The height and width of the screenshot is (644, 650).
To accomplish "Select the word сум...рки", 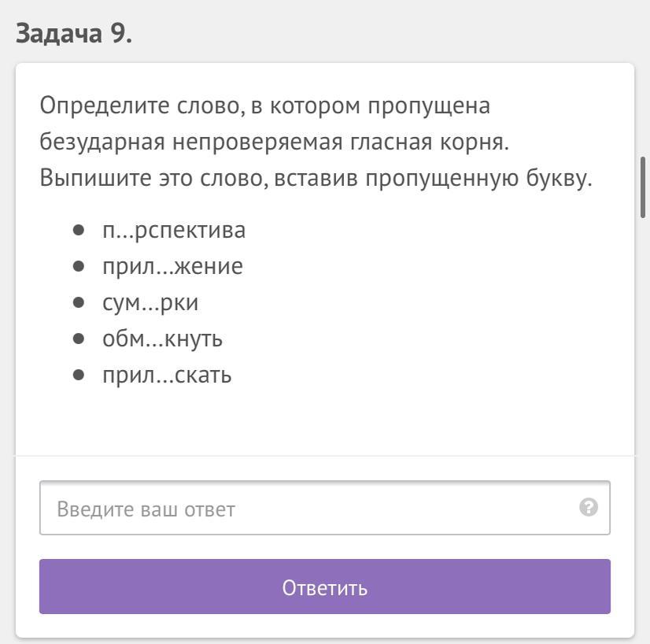I will coord(150,302).
